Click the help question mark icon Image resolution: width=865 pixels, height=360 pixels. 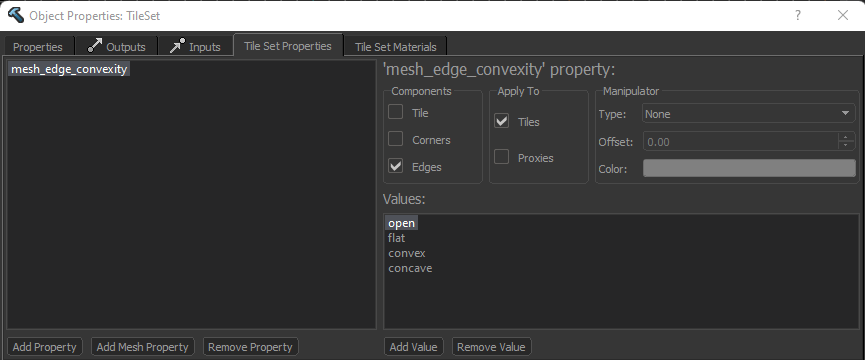coord(798,15)
